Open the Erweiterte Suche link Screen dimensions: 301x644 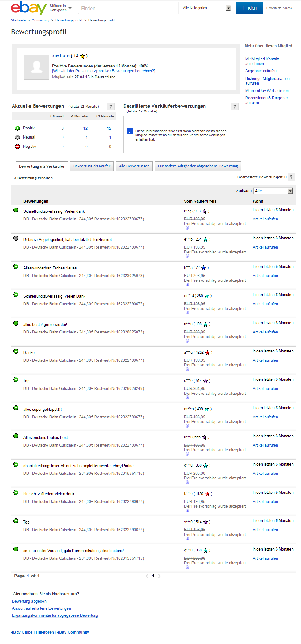(x=279, y=8)
